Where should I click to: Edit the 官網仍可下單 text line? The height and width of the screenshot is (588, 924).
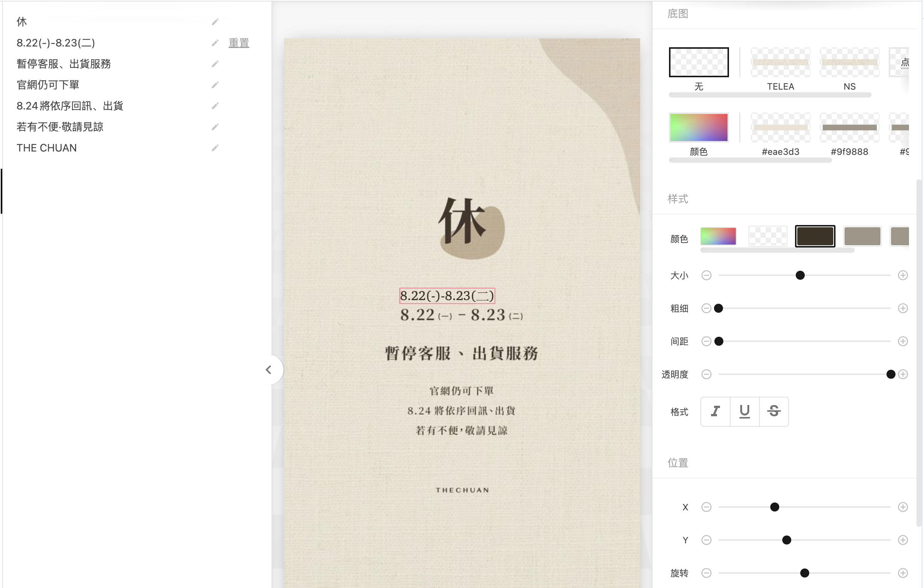[215, 85]
